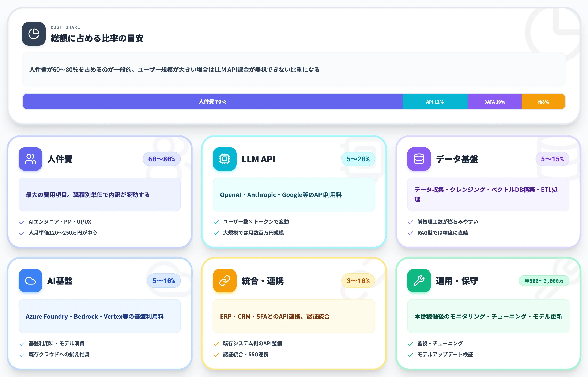The width and height of the screenshot is (588, 377).
Task: Click the checkmark beside 認証統合・SSO連携
Action: (216, 355)
